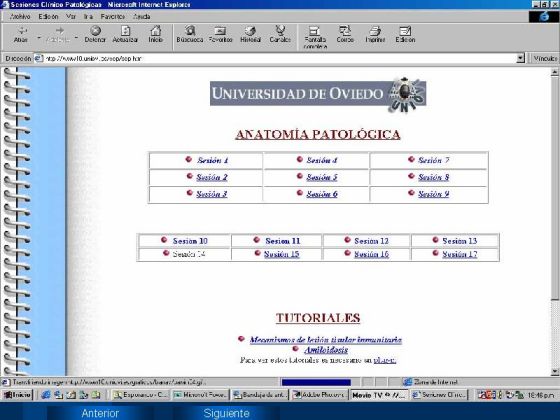This screenshot has height=420, width=560.
Task: Click the TUTORIALES heading
Action: [x=318, y=318]
